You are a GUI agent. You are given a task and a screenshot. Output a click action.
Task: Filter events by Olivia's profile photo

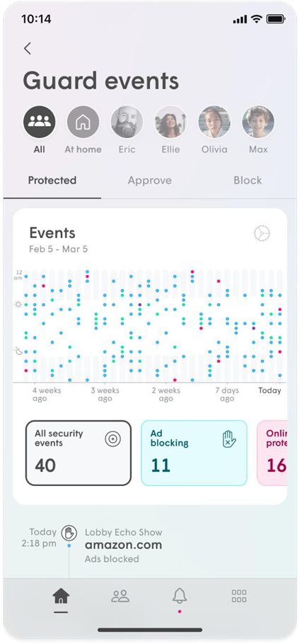(x=214, y=122)
